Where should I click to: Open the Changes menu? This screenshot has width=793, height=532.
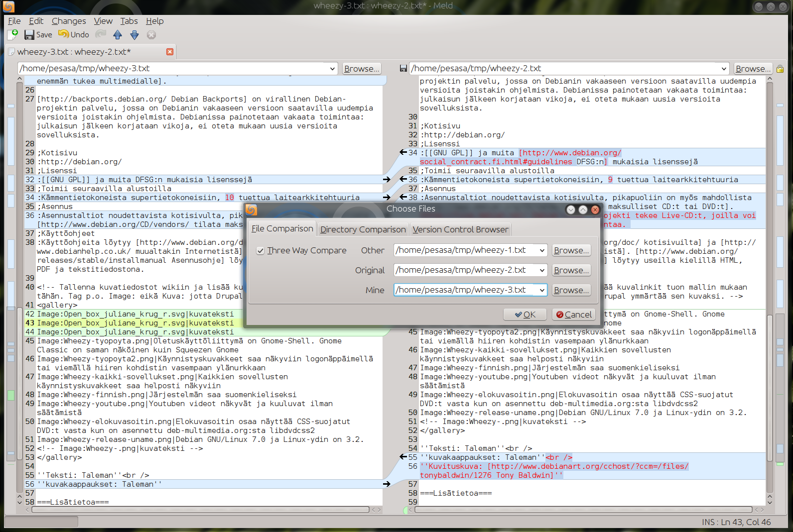[69, 21]
